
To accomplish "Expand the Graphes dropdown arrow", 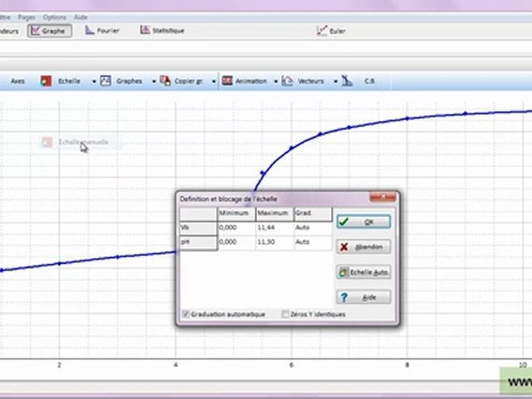I will (x=154, y=81).
